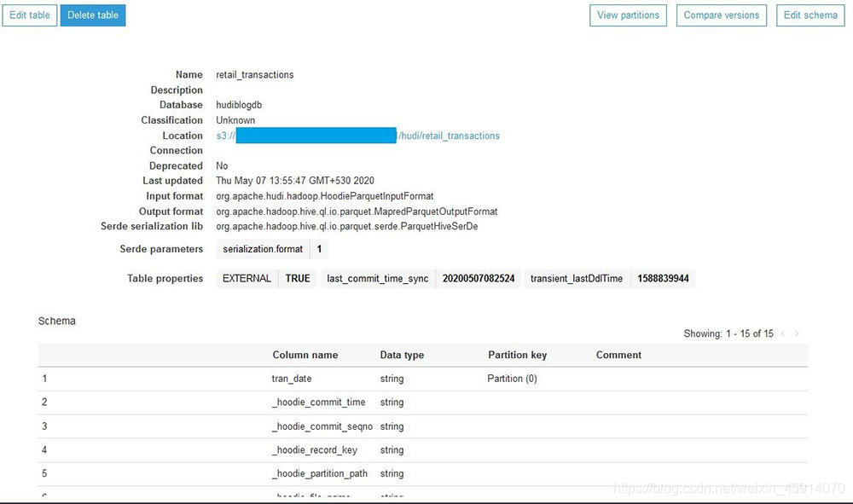Open View partitions
The height and width of the screenshot is (504, 853).
(x=628, y=15)
